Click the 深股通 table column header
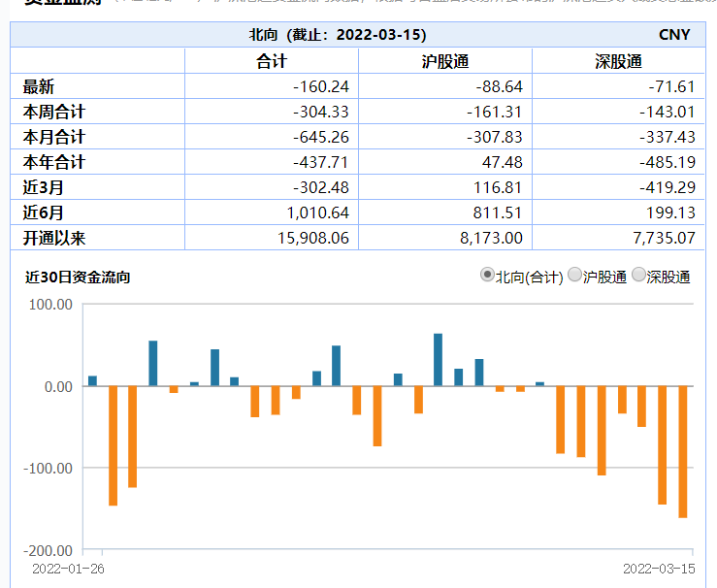717x588 pixels. (618, 61)
